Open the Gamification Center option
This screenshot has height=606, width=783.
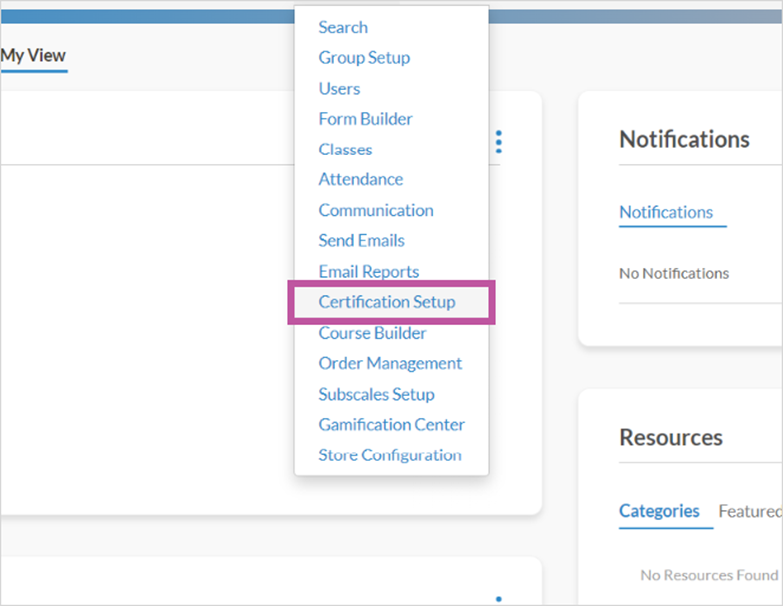coord(392,425)
